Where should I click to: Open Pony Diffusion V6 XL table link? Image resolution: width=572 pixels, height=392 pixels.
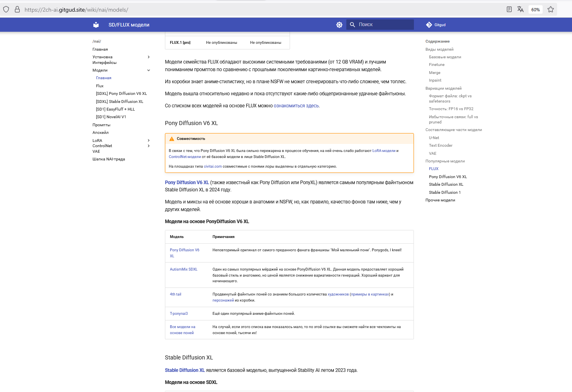pyautogui.click(x=185, y=253)
